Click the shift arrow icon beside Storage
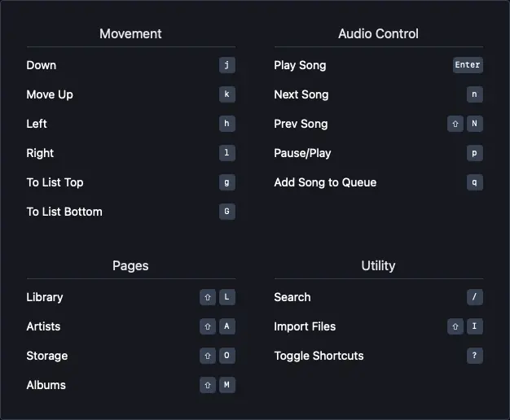This screenshot has height=420, width=510. tap(208, 356)
